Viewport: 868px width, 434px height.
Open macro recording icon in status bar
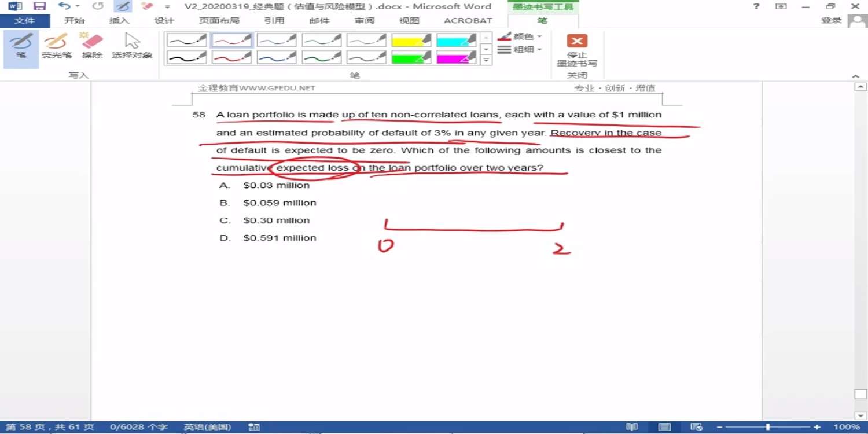(x=254, y=427)
